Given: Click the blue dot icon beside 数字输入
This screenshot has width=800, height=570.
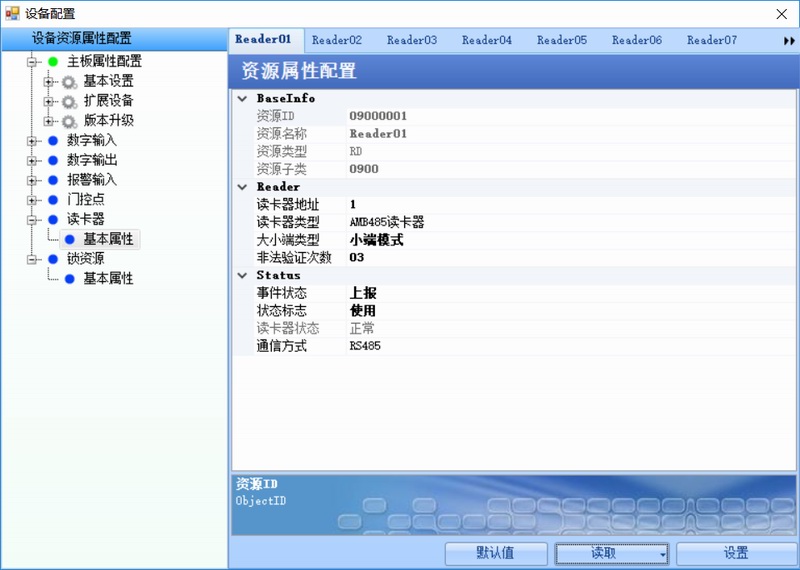Looking at the screenshot, I should pos(53,141).
